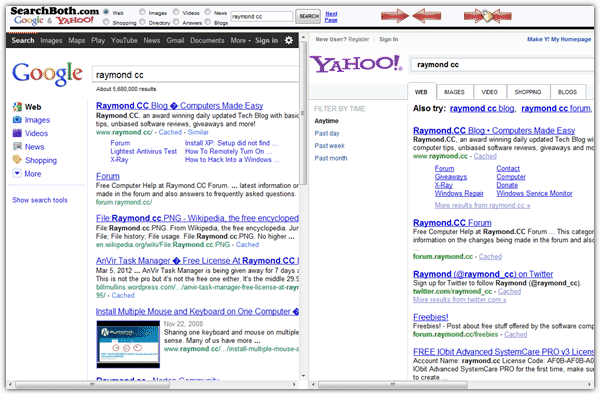The width and height of the screenshot is (600, 394).
Task: Expand More arrow in Google sidebar
Action: (17, 173)
